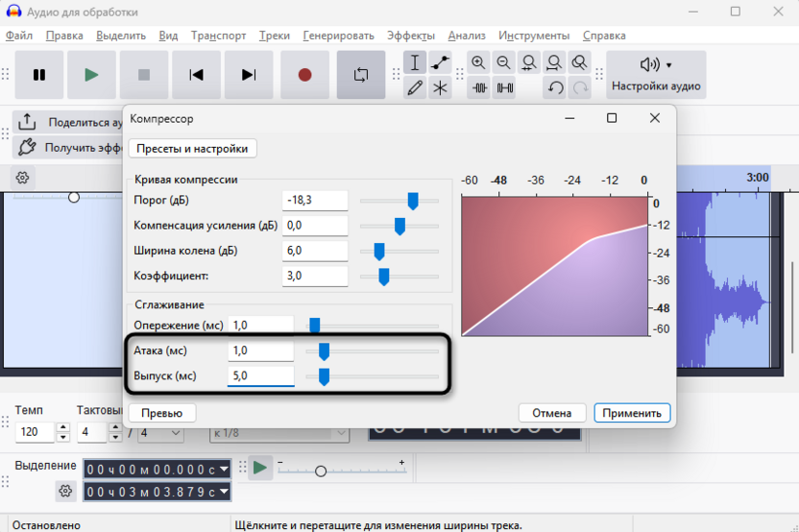Expand the selection start time format dropdown
Screen dimensions: 799x532
[x=224, y=469]
